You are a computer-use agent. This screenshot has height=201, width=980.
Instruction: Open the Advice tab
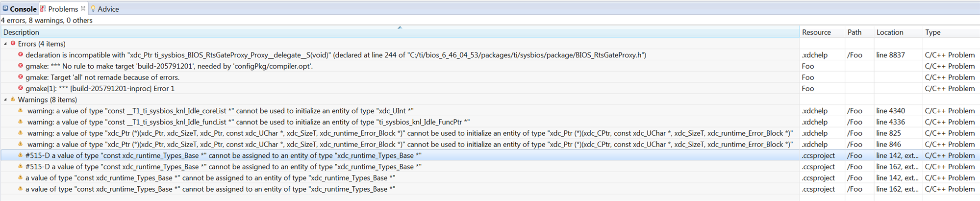pos(108,9)
